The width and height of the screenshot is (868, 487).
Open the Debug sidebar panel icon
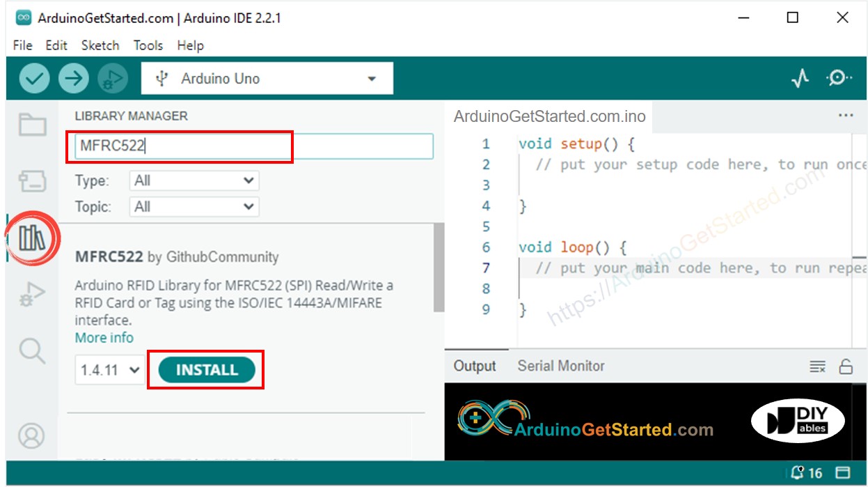pos(32,294)
